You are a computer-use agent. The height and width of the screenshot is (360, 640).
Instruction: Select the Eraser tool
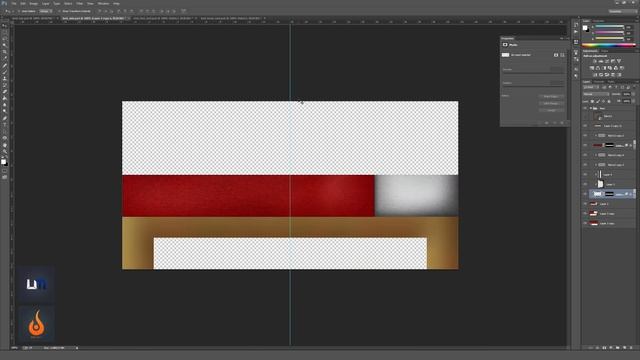4,92
